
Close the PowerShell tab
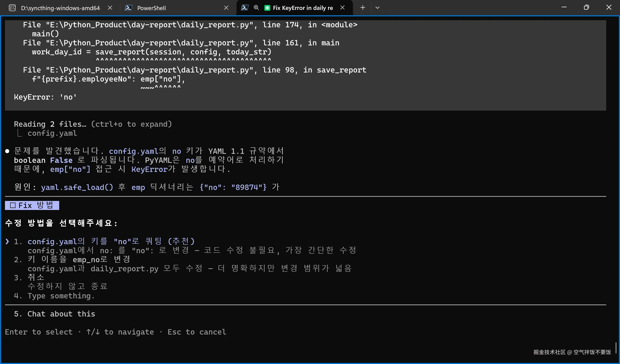click(226, 8)
